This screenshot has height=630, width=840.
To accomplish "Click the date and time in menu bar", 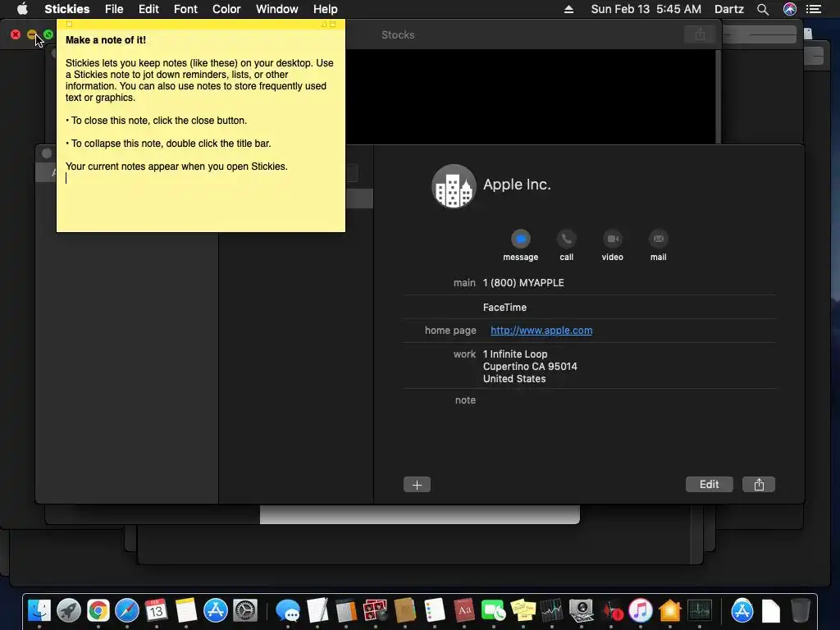I will pyautogui.click(x=646, y=9).
